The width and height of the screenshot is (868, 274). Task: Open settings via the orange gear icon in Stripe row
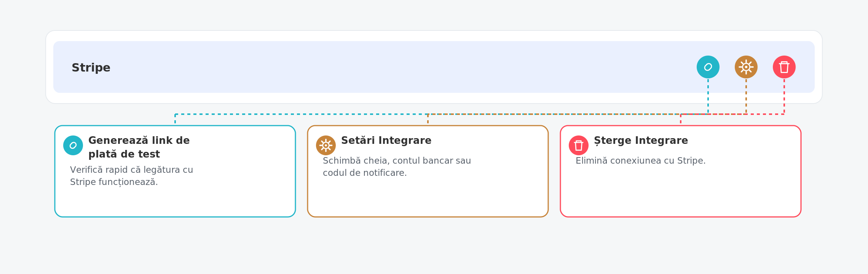746,67
